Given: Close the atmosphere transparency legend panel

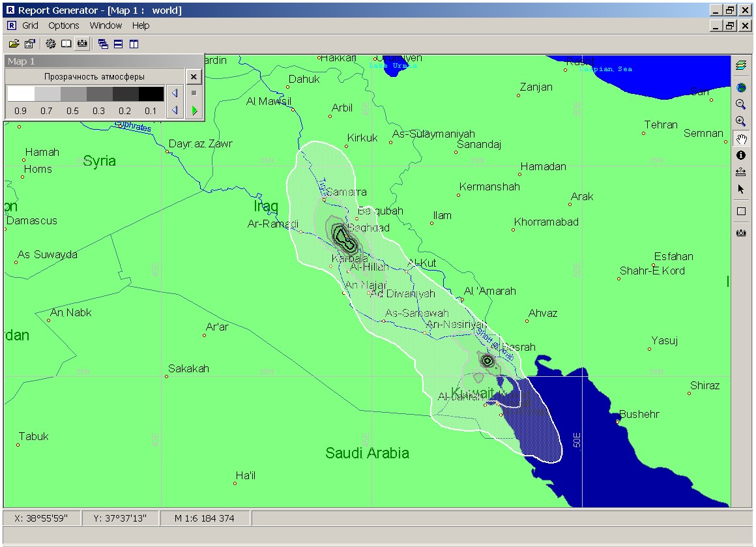Looking at the screenshot, I should (194, 77).
